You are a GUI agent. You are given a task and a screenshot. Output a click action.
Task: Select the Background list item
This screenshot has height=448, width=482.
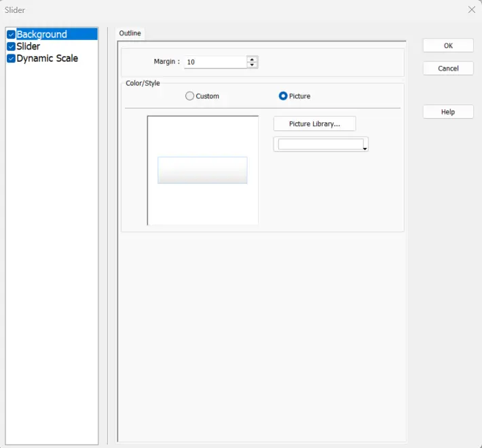57,34
